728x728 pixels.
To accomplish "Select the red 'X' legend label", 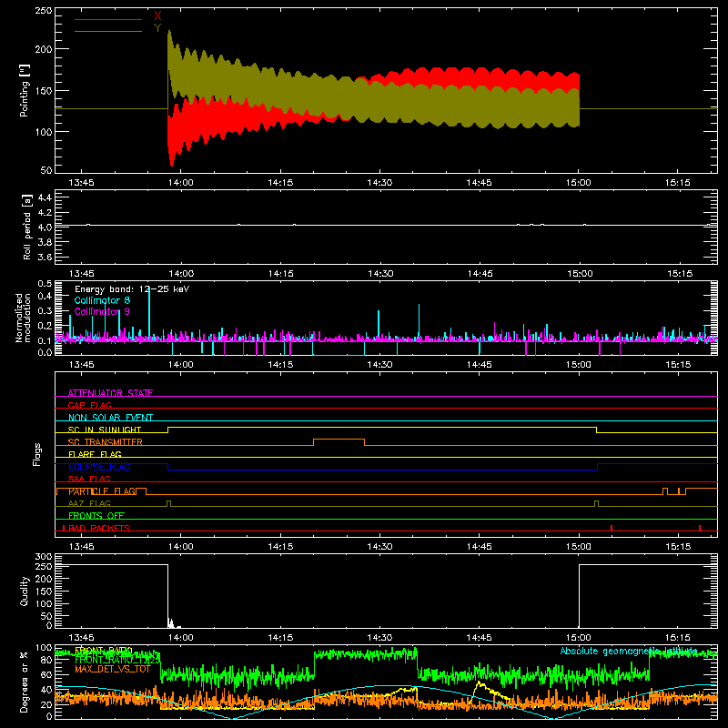I will click(157, 16).
